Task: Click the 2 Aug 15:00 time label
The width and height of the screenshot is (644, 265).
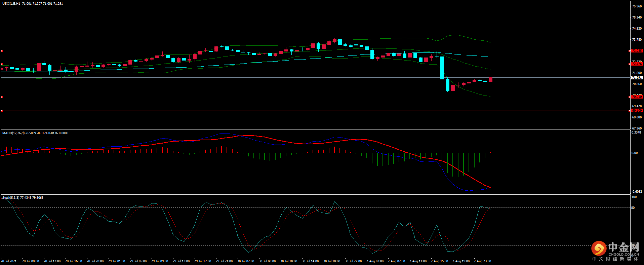Action: pos(439,261)
